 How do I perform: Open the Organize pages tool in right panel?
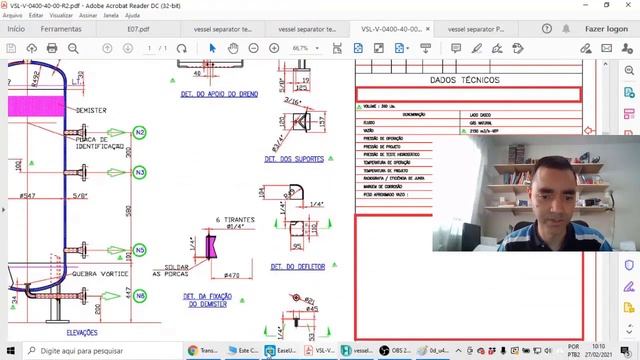629,114
